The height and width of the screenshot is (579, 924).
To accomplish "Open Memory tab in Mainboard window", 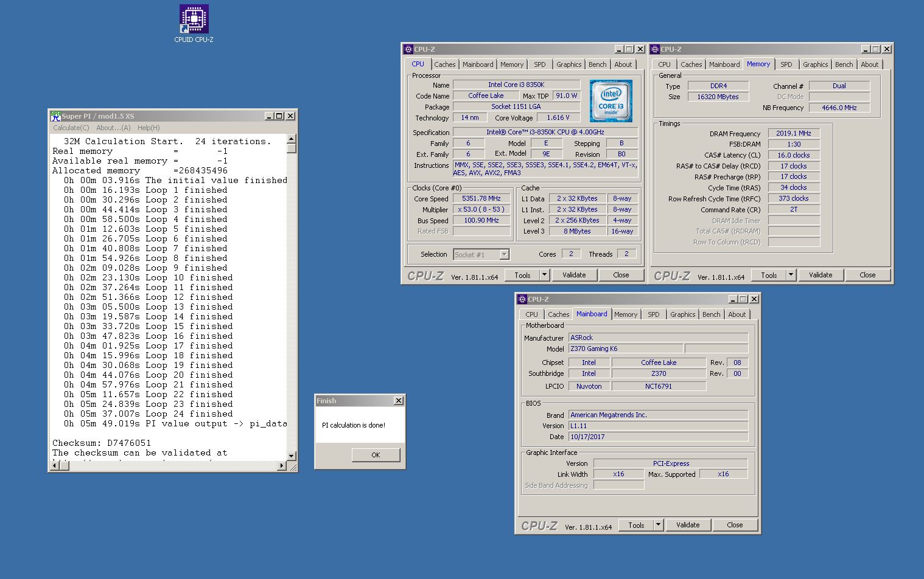I will pyautogui.click(x=626, y=314).
